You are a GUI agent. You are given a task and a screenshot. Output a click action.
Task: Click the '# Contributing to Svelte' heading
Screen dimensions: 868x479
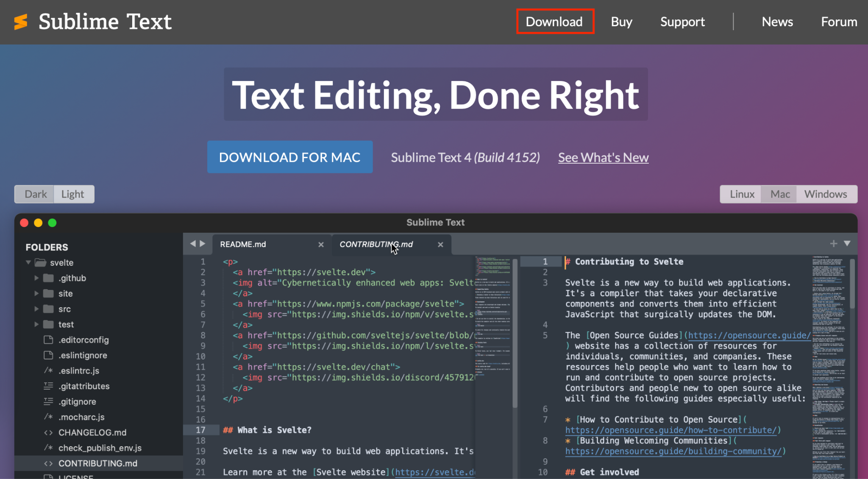pos(625,262)
